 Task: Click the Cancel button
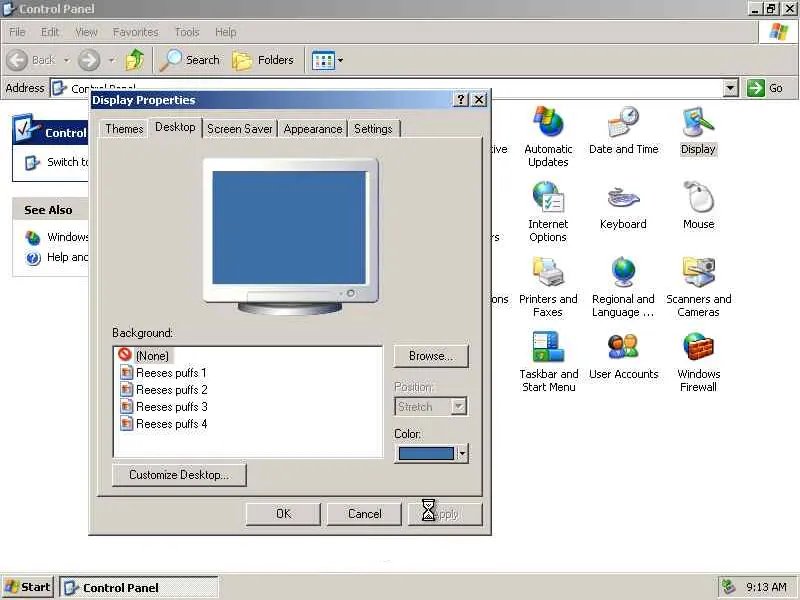(364, 513)
